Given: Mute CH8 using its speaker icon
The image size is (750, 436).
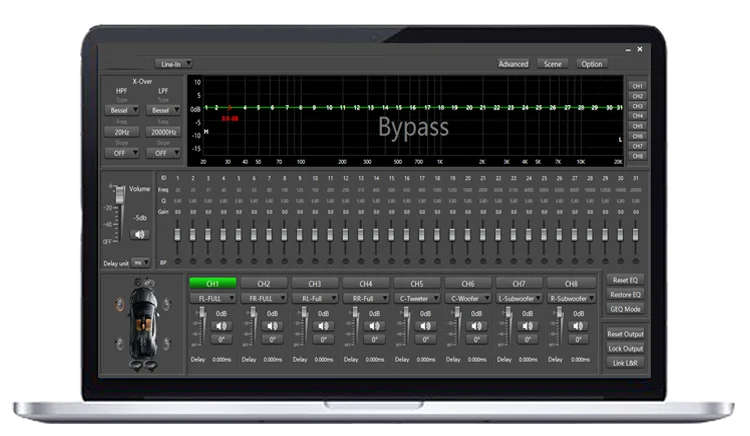Looking at the screenshot, I should click(577, 325).
